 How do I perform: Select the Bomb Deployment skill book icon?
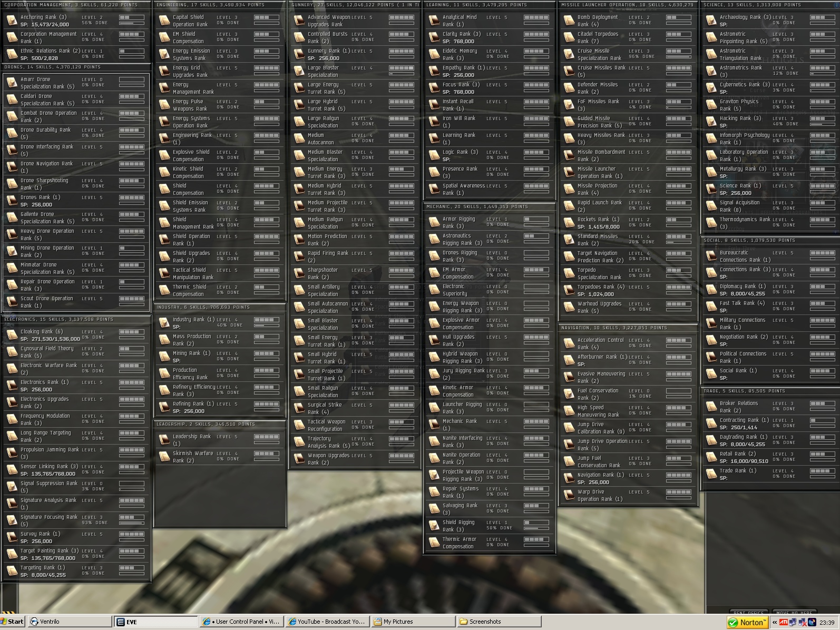point(569,21)
